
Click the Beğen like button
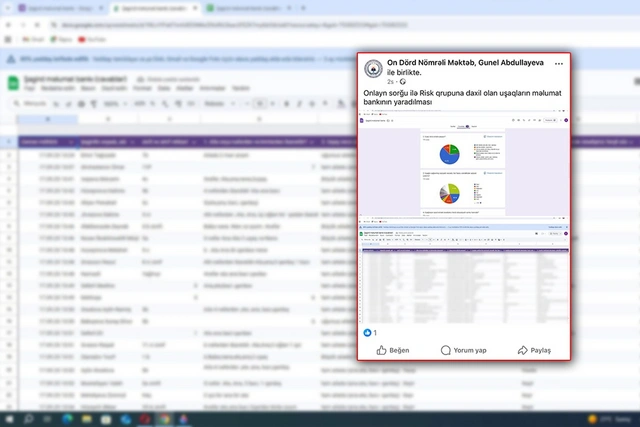pyautogui.click(x=393, y=350)
